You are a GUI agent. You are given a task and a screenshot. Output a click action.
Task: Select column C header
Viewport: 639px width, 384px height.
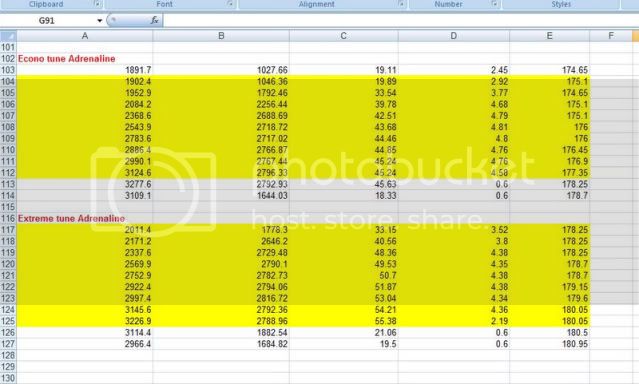coord(344,36)
